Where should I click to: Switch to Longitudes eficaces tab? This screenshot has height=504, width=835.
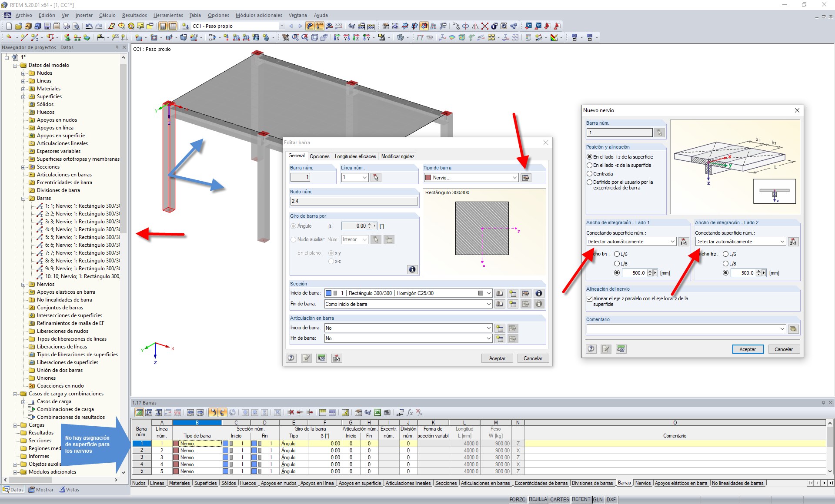(355, 156)
